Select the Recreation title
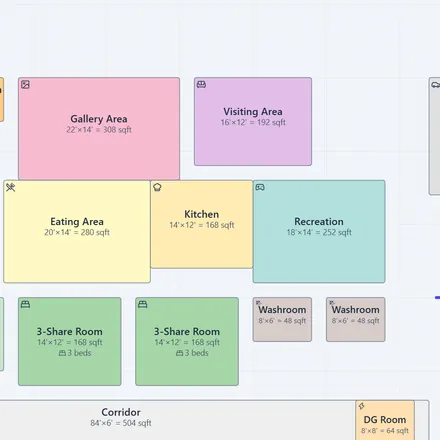 319,222
